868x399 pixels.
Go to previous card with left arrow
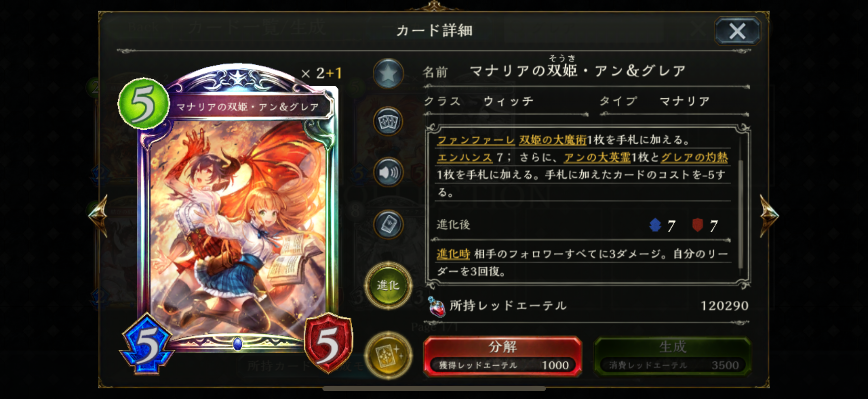(98, 215)
